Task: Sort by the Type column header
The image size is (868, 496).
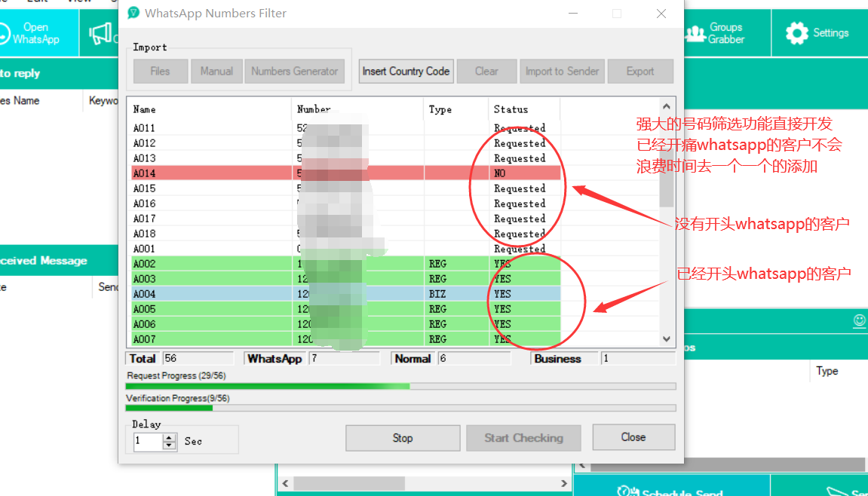Action: pos(456,109)
